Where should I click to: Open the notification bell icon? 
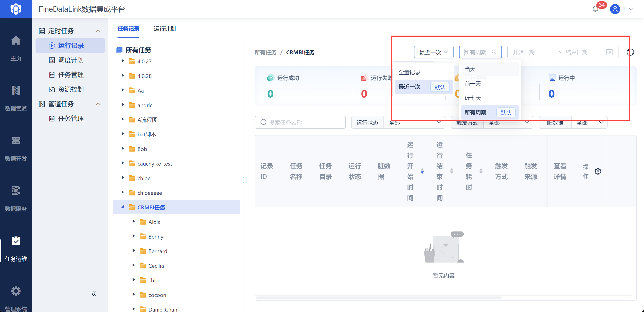(595, 9)
